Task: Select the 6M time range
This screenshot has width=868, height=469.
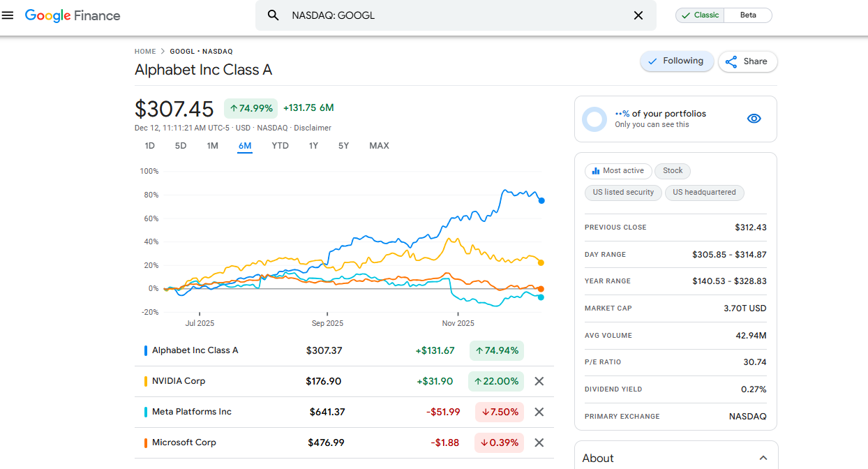Action: pos(244,146)
